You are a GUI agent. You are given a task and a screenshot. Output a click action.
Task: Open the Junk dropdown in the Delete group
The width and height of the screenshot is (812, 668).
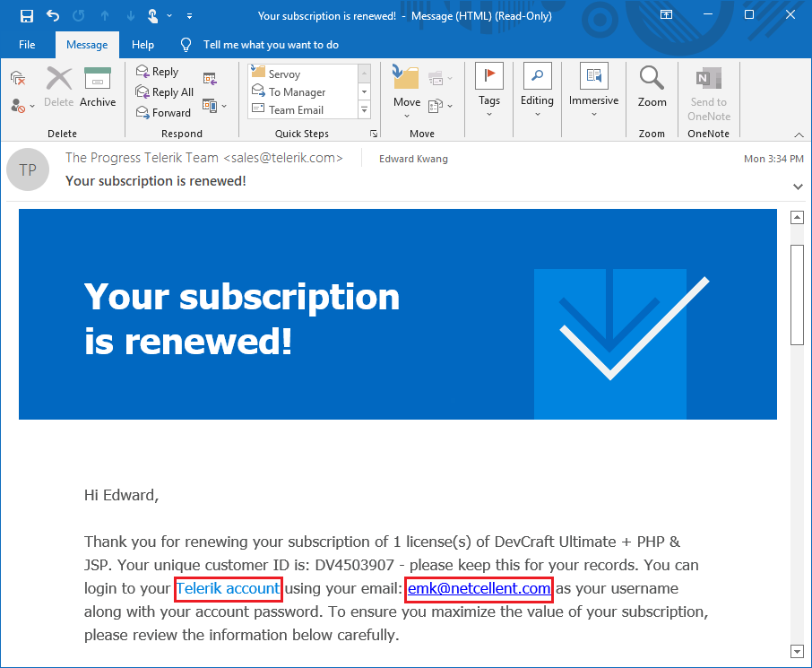click(22, 106)
